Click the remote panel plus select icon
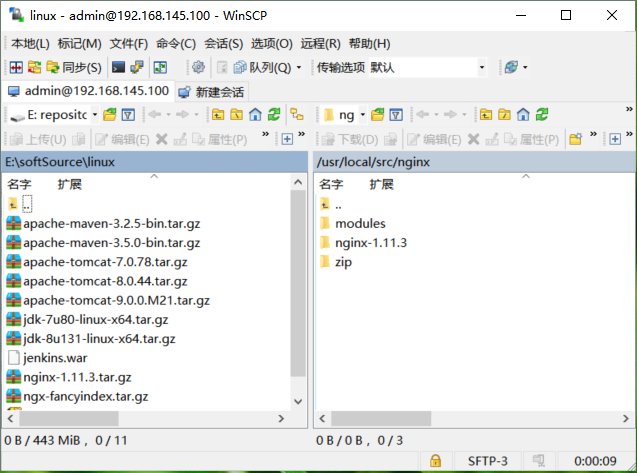Viewport: 637px width, 473px height. click(x=615, y=139)
